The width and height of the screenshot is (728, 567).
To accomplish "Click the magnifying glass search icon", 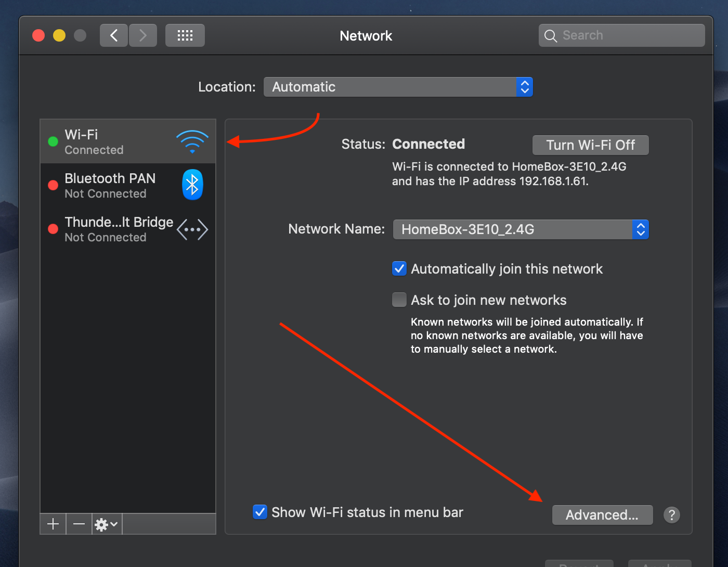I will click(x=550, y=36).
